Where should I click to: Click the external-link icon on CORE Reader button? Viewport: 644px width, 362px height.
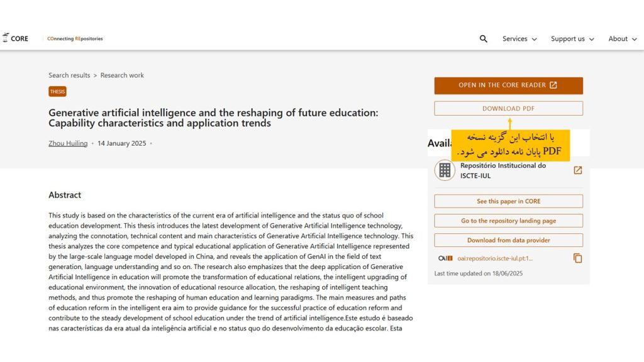(553, 85)
